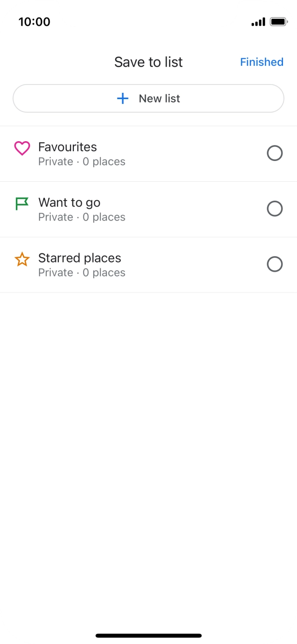Click Private · 0 places under Favourites
The image size is (297, 644).
pos(82,161)
